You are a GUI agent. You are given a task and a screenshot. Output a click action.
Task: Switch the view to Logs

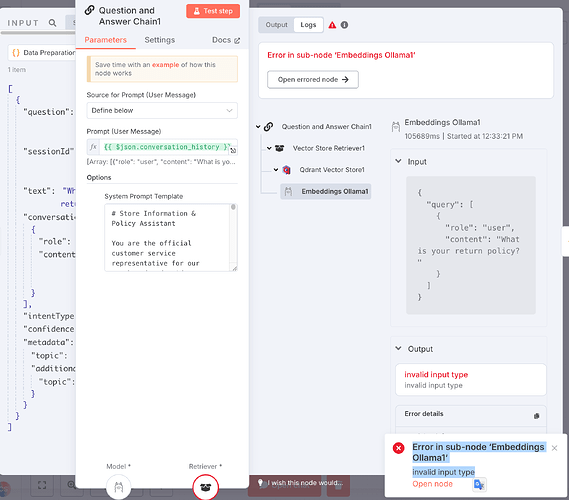tap(308, 25)
